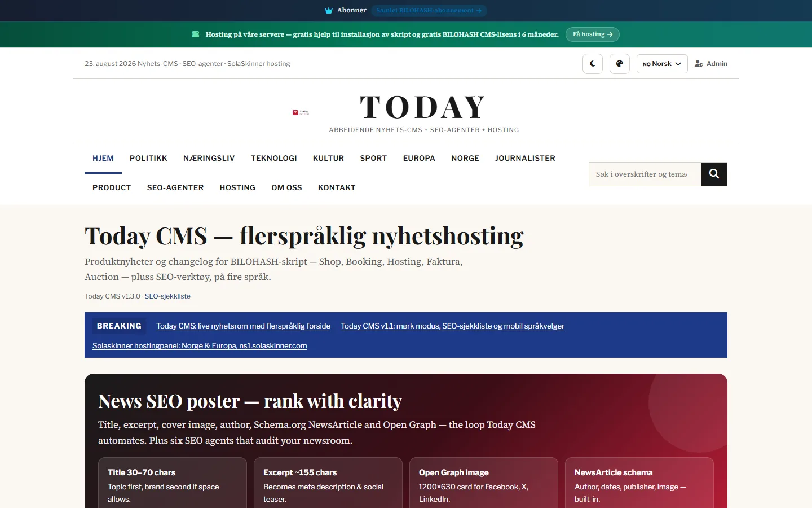812x508 pixels.
Task: Click the Open Graph image card
Action: coord(484,483)
